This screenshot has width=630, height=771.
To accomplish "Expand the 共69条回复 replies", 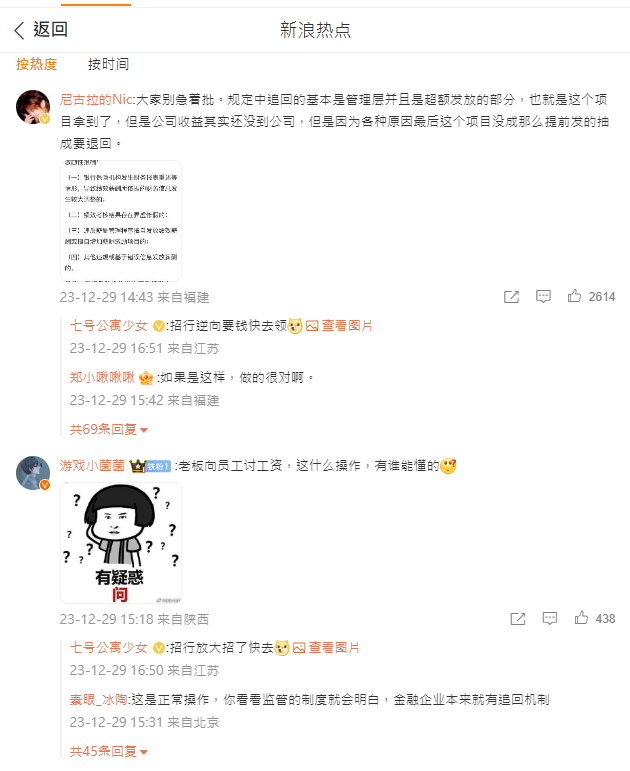I will (x=109, y=429).
